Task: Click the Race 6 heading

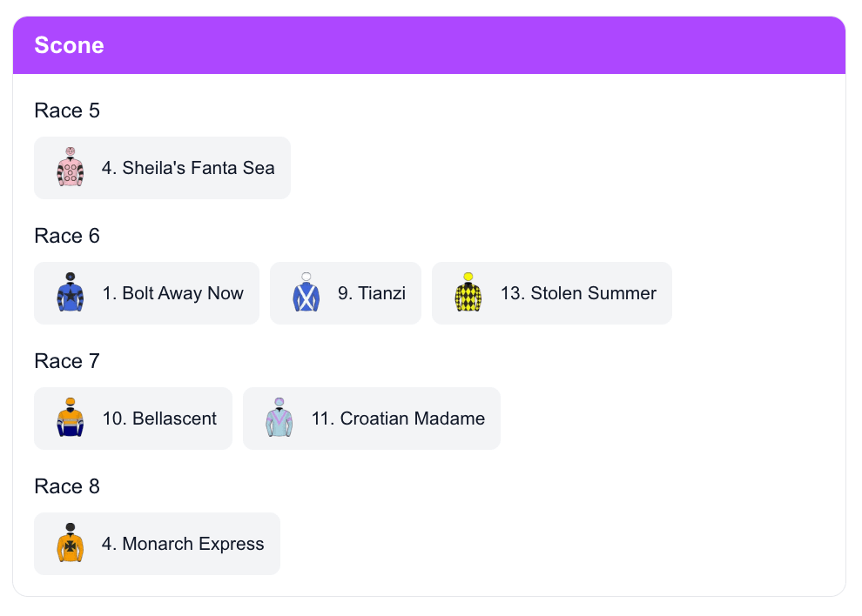Action: (x=67, y=236)
